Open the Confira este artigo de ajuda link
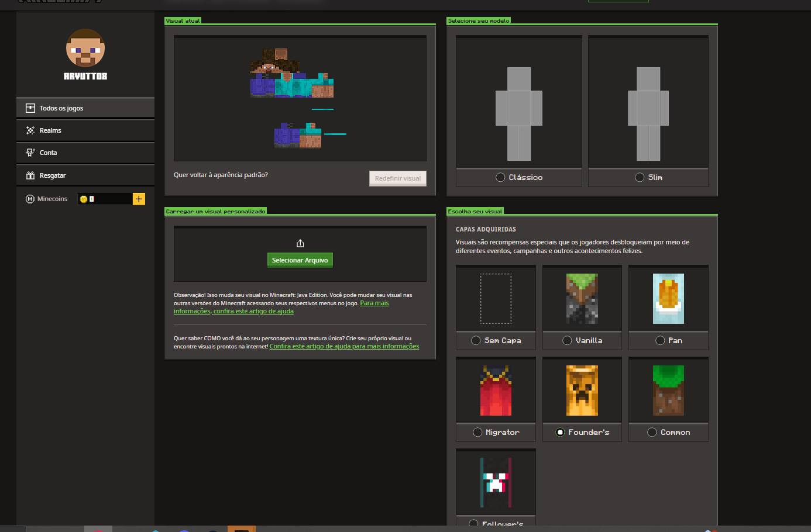Viewport: 811px width, 532px height. click(344, 346)
